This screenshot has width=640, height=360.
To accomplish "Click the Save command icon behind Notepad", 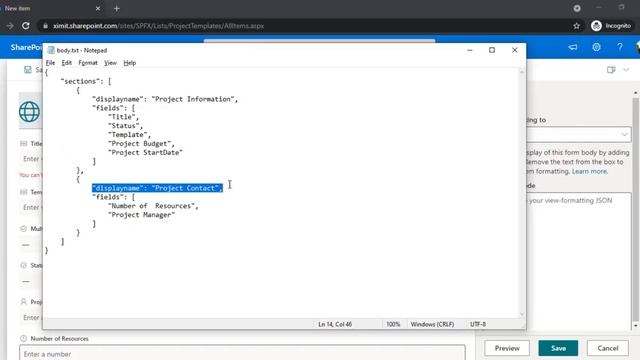I will 27,70.
